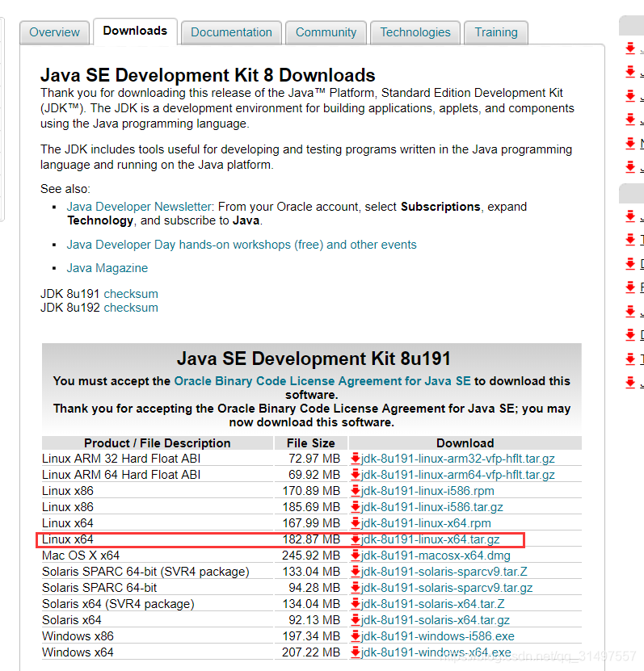
Task: Click download arrow icon for macosx-x64.dmg
Action: 356,556
